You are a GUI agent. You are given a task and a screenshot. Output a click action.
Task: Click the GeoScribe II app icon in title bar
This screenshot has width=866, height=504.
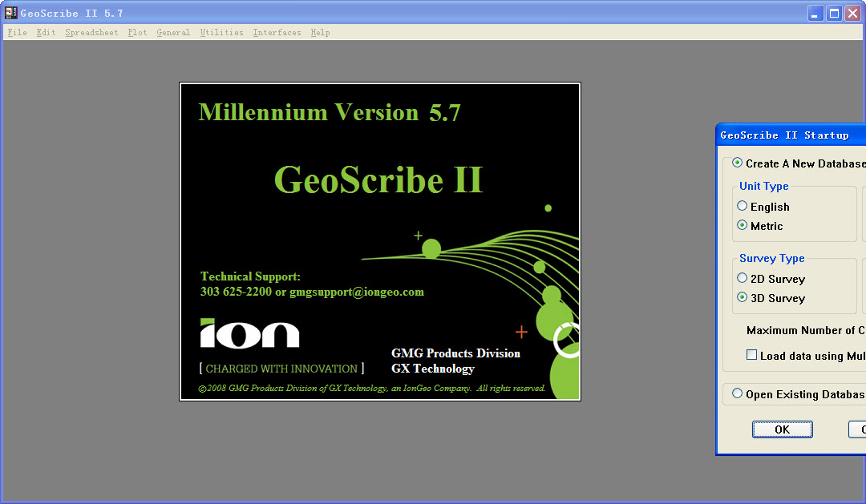coord(10,12)
